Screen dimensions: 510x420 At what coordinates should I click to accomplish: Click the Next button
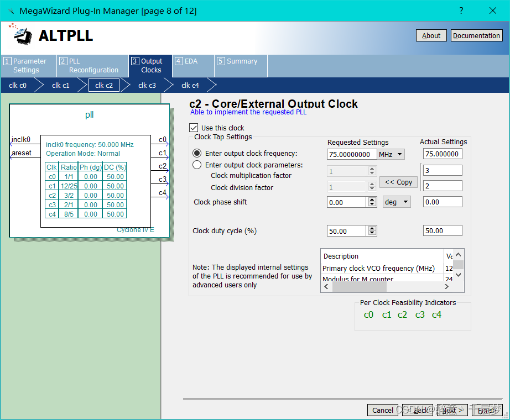pyautogui.click(x=452, y=410)
